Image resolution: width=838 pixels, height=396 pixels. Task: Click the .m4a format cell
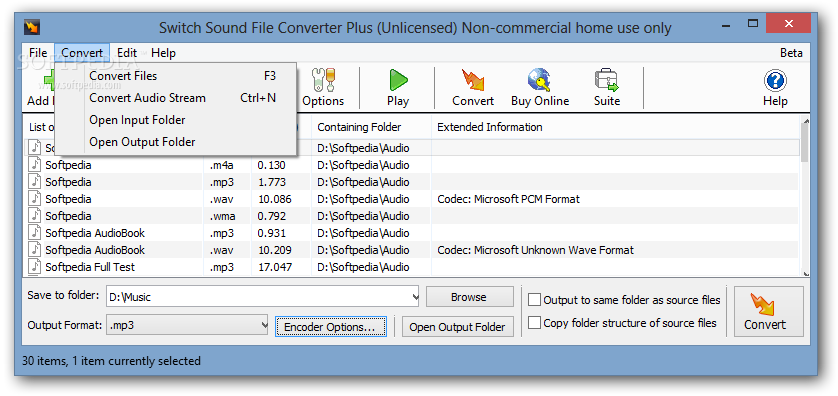pos(222,165)
